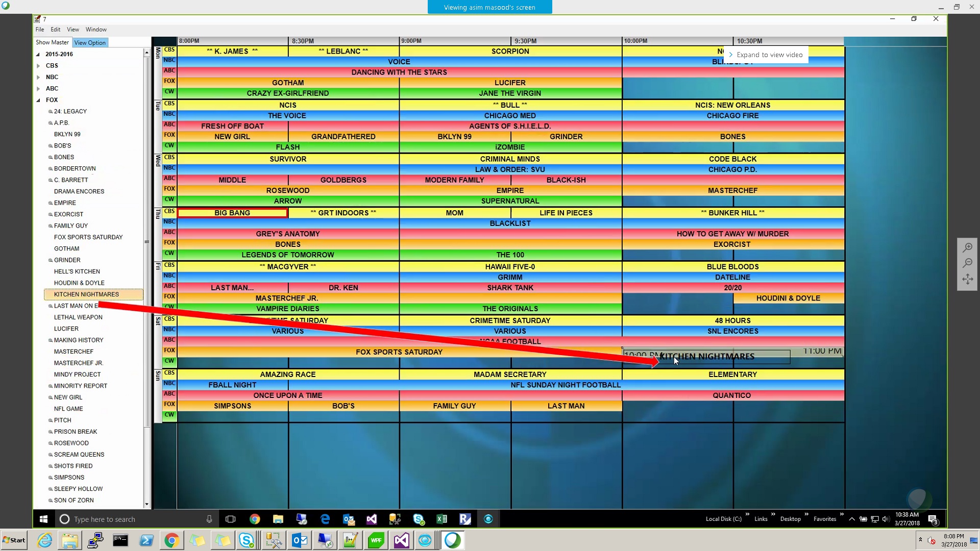This screenshot has height=551, width=980.
Task: Open Skype in the remote taskbar
Action: pos(419,519)
